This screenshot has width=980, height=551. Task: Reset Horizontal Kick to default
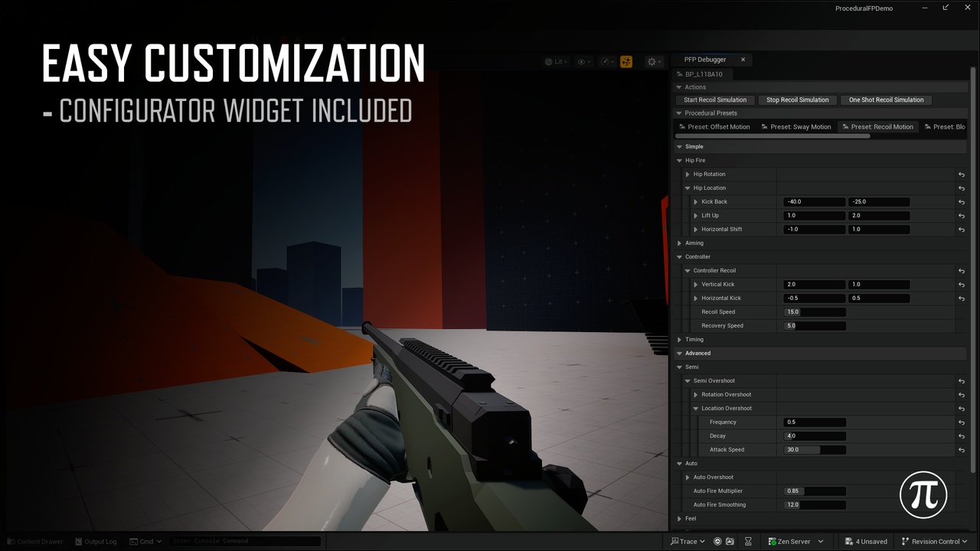[x=962, y=298]
